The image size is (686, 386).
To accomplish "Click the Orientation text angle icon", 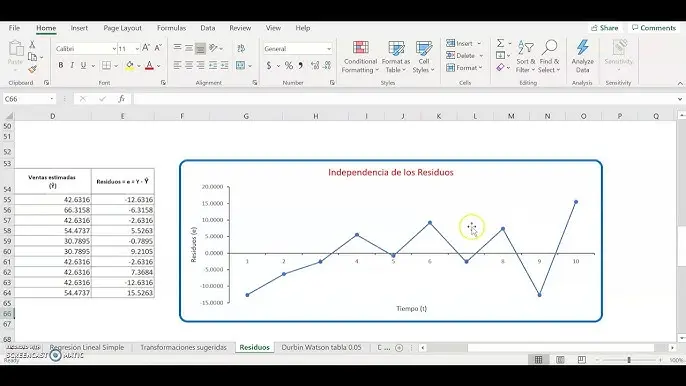I will click(x=214, y=48).
